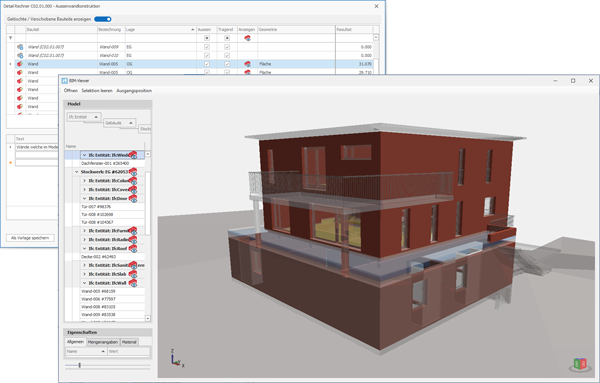Toggle visibility icon of the IfcWindow group
The width and height of the screenshot is (600, 383).
click(x=133, y=155)
